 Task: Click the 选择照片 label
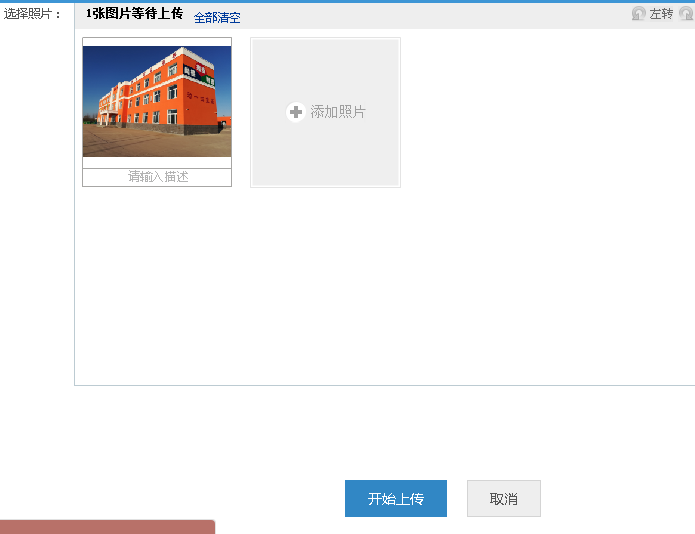[x=32, y=14]
